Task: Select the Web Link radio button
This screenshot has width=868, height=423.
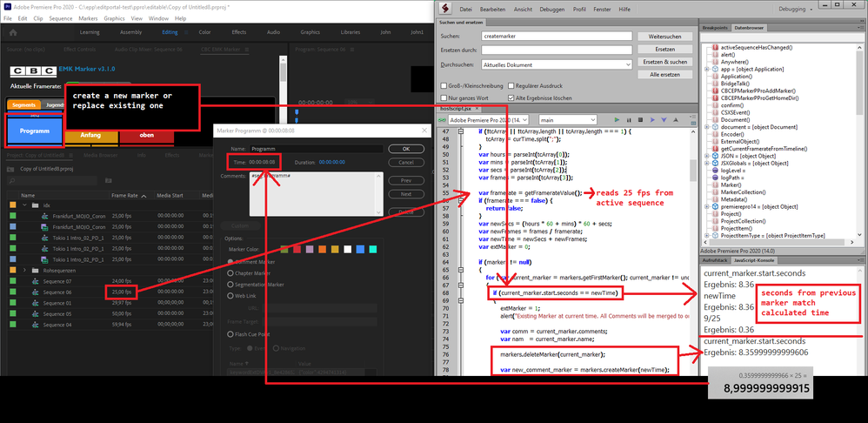Action: [230, 296]
